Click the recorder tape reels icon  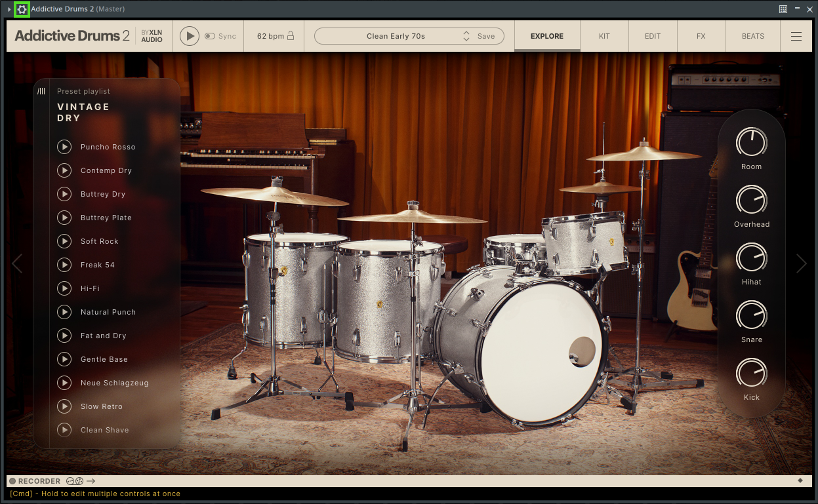pos(75,481)
